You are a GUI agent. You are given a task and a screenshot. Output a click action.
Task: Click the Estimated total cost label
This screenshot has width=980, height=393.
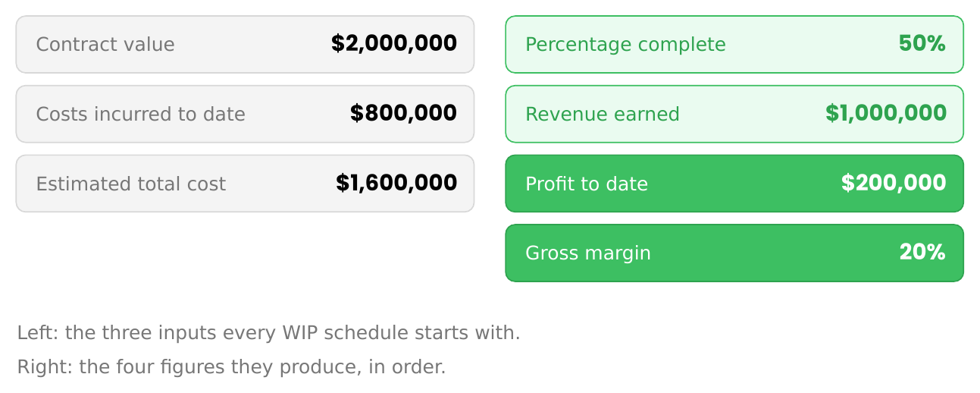click(130, 184)
